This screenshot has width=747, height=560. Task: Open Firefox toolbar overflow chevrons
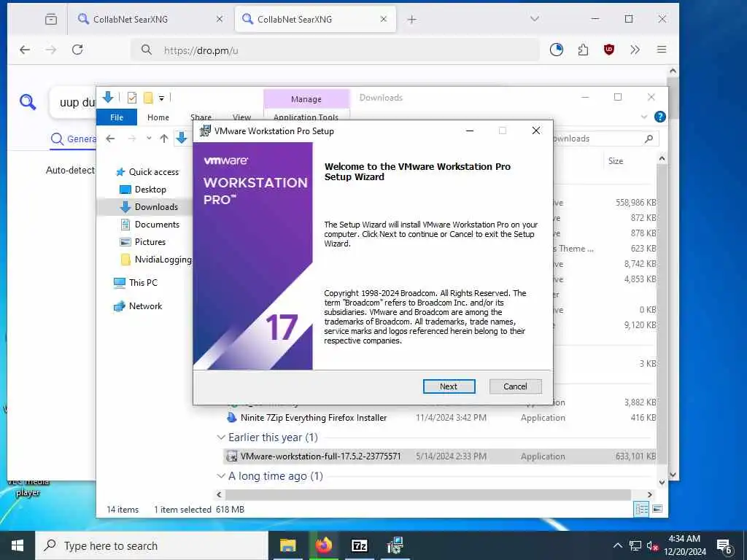[635, 50]
